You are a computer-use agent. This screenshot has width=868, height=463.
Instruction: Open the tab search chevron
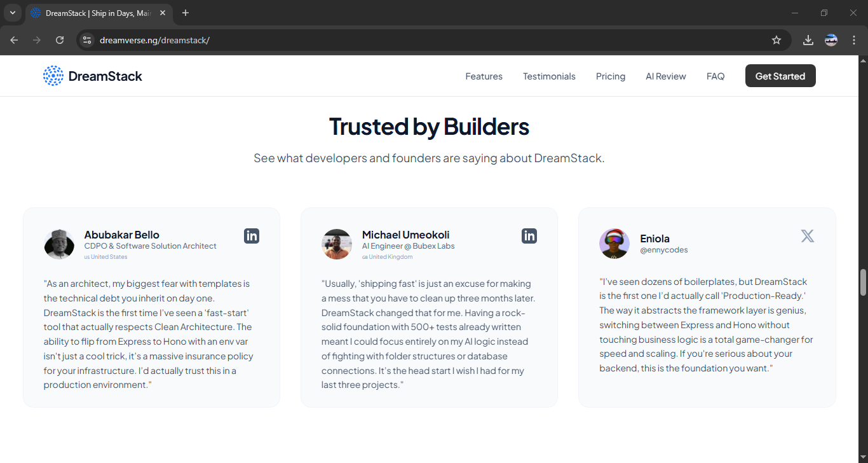pos(13,13)
